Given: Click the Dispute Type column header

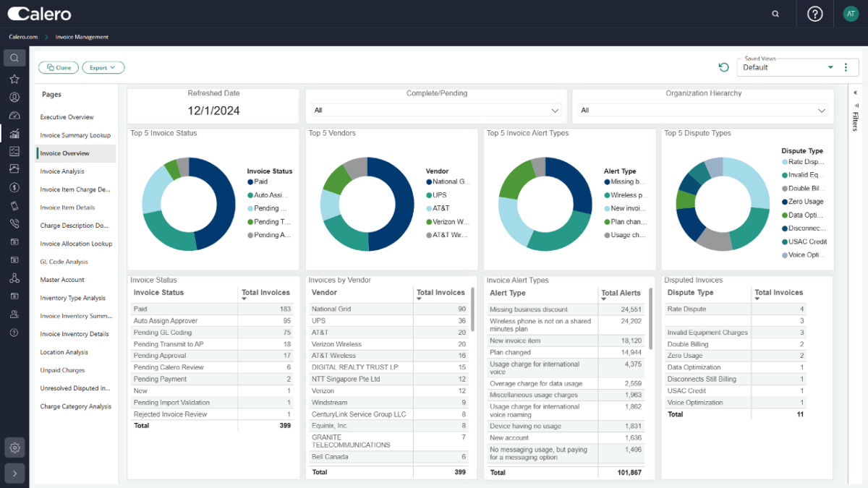Looking at the screenshot, I should 690,293.
